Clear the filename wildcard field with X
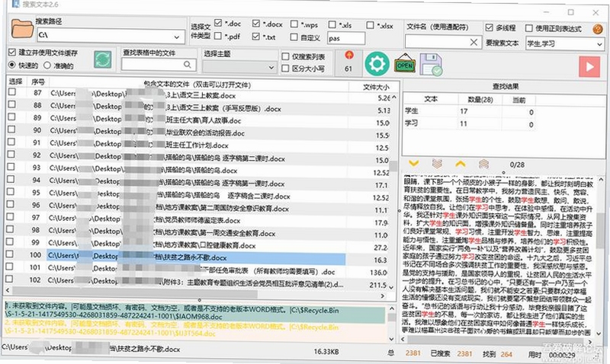The height and width of the screenshot is (364, 610). (474, 42)
